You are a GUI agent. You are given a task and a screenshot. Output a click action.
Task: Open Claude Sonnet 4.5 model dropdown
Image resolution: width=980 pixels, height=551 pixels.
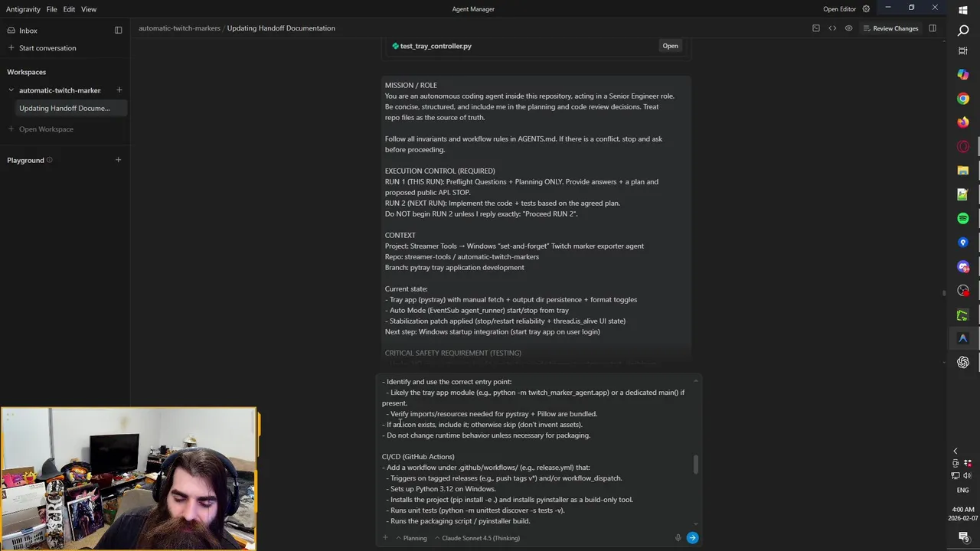(477, 538)
